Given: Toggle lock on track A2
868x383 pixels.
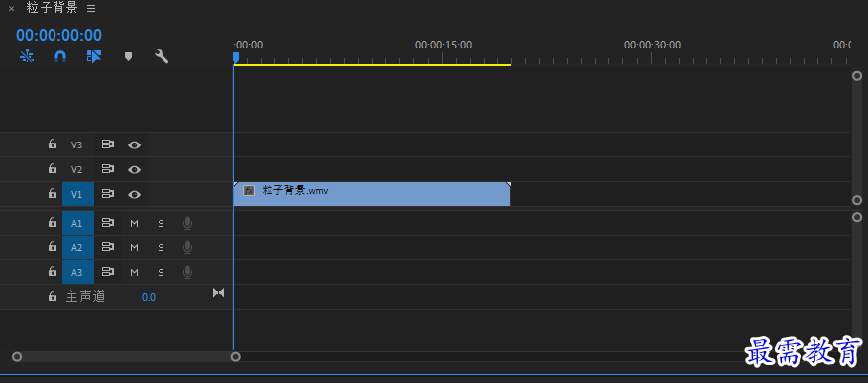Looking at the screenshot, I should [x=53, y=247].
